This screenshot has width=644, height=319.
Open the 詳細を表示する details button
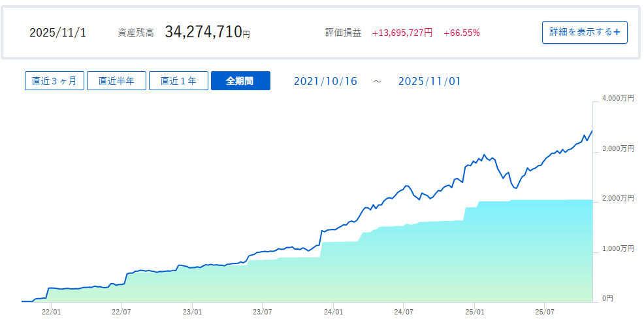coord(584,32)
